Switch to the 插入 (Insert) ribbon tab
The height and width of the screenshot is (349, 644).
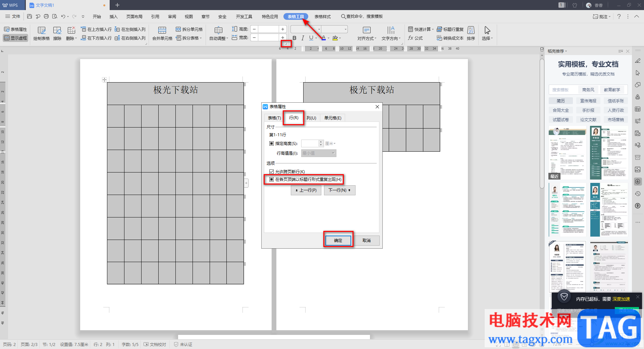coord(114,16)
